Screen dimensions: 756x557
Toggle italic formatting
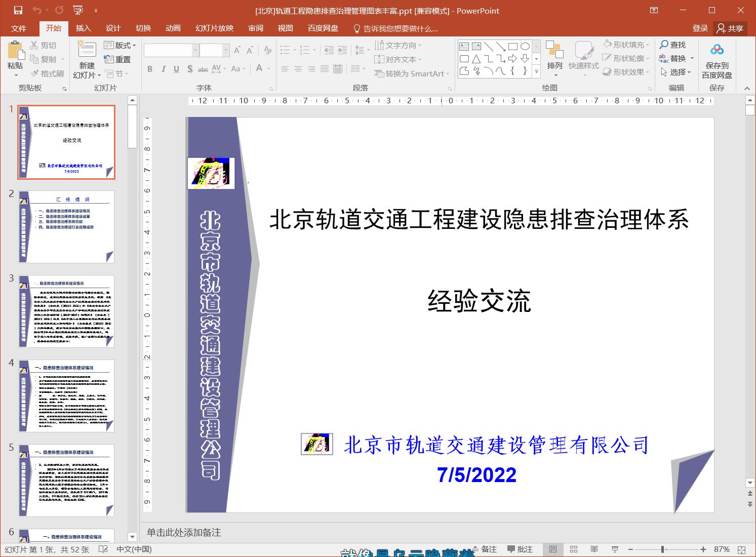tap(163, 69)
